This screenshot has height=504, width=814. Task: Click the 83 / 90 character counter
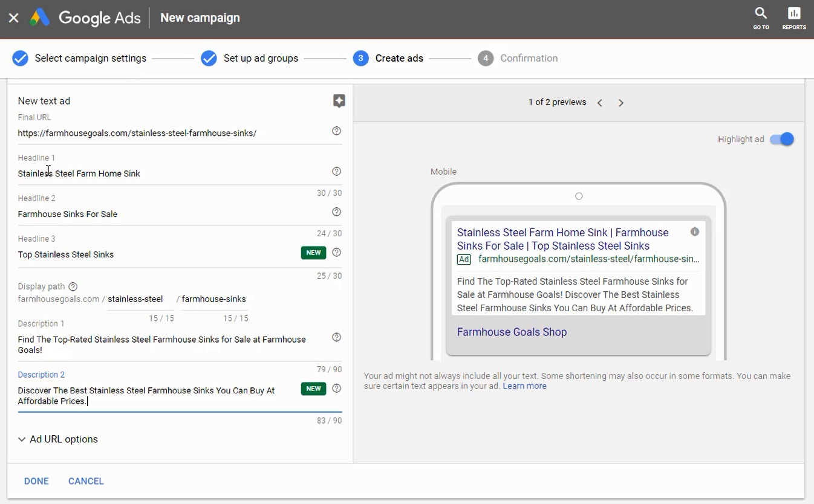329,421
